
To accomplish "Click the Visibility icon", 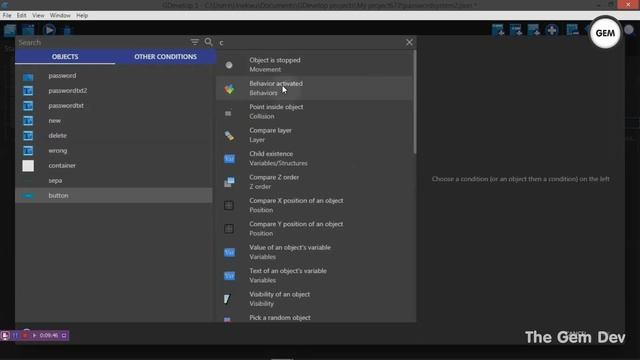I will point(227,299).
